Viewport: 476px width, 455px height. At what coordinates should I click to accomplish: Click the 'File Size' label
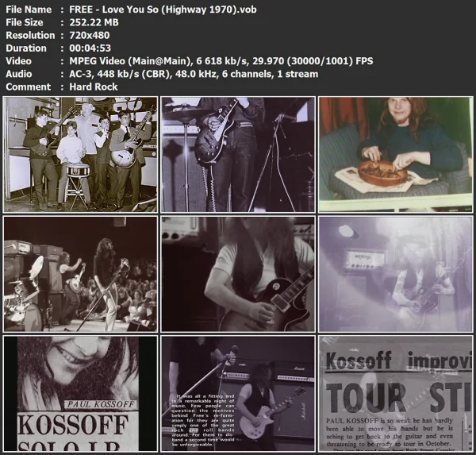click(25, 22)
